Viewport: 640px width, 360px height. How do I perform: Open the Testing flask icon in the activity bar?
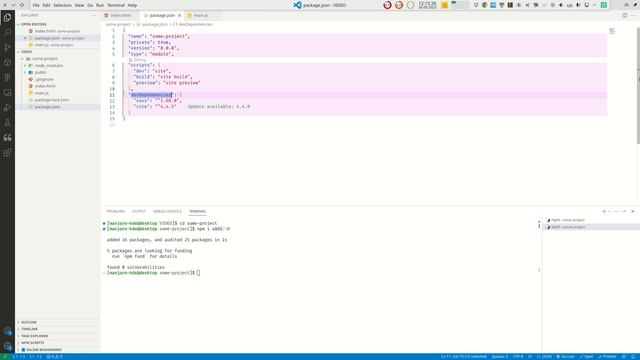[x=7, y=122]
